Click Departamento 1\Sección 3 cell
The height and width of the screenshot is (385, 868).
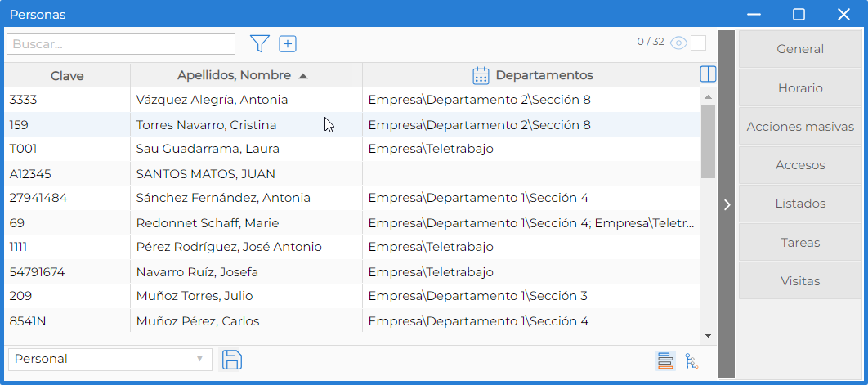531,296
